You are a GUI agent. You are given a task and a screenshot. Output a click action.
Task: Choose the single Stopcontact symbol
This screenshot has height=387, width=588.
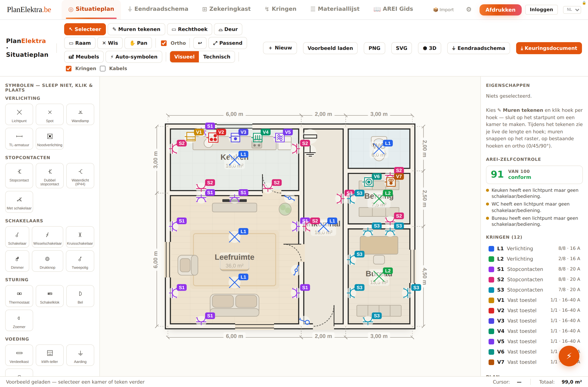coord(19,175)
